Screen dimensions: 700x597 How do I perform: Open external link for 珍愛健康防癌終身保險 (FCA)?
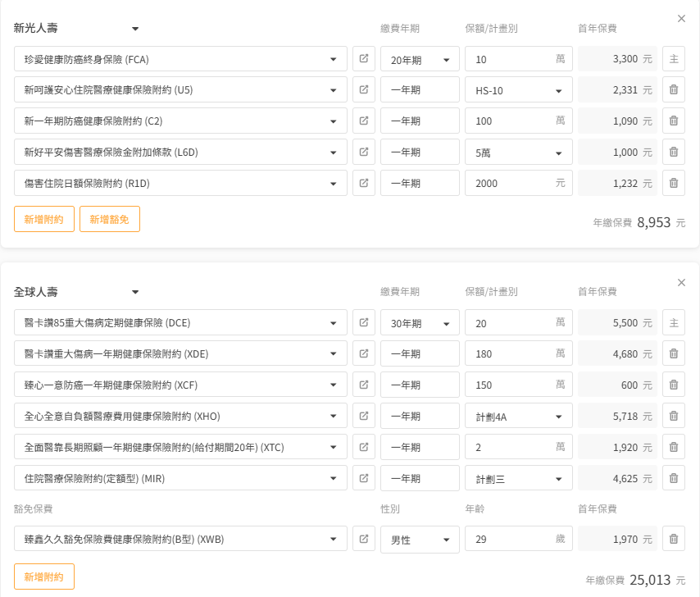(364, 58)
